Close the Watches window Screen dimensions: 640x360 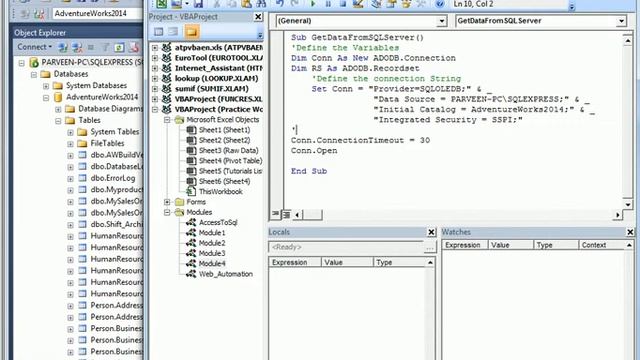point(630,232)
